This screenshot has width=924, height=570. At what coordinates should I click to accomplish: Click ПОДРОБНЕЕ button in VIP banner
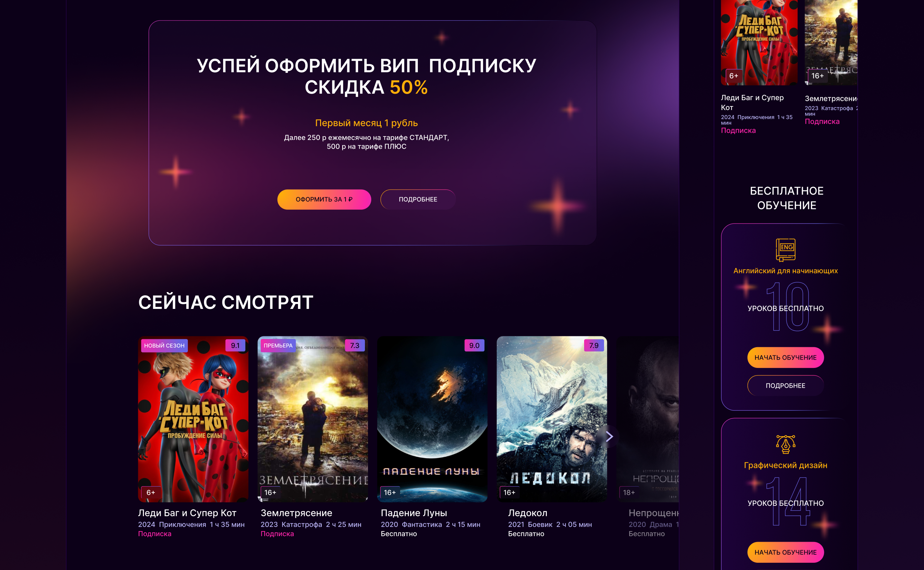pyautogui.click(x=418, y=199)
